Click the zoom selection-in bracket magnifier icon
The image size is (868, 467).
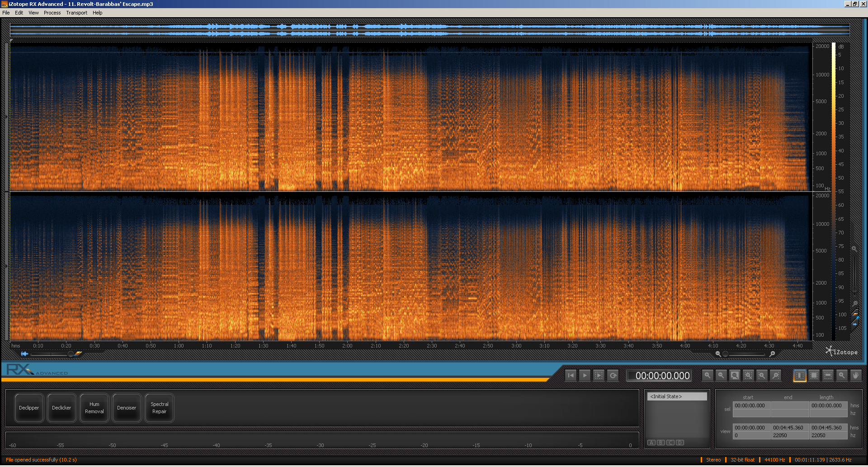point(762,375)
